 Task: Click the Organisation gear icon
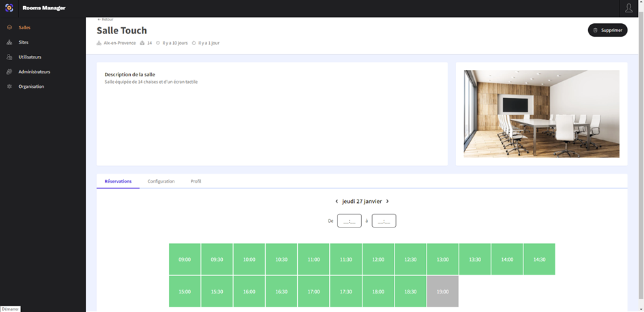pos(10,87)
